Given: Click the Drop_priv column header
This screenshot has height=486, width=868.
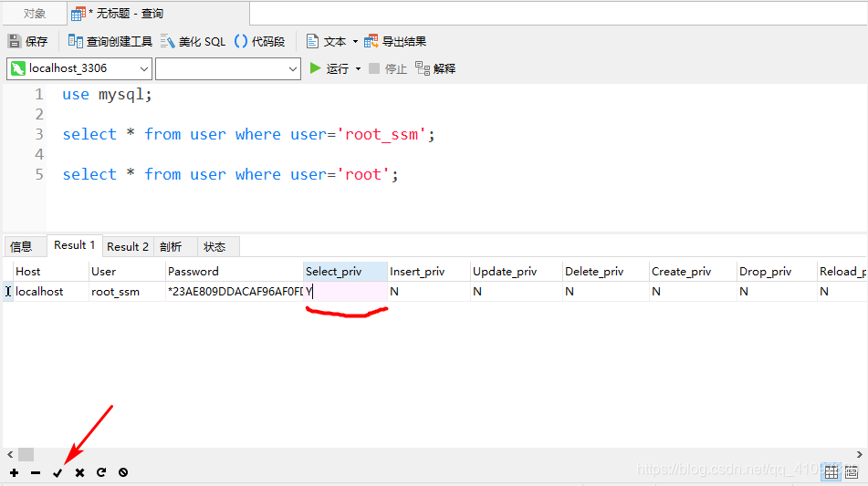Looking at the screenshot, I should tap(778, 272).
